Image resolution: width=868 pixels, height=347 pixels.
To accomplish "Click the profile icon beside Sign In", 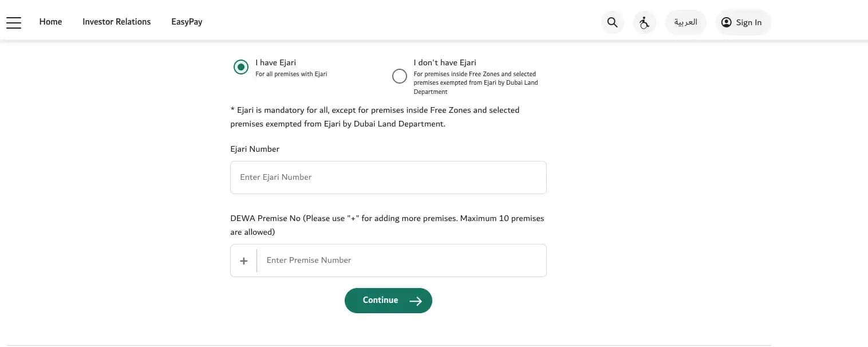I will pos(726,22).
